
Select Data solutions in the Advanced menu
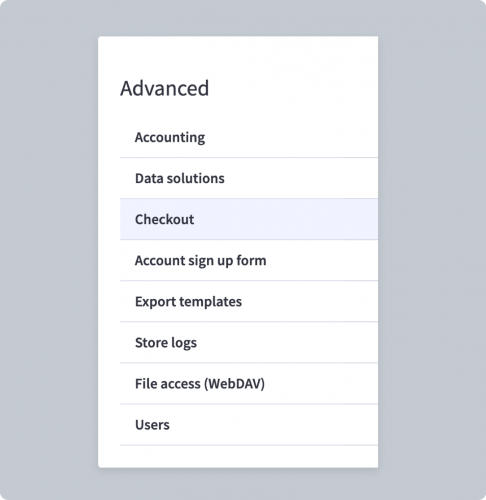tap(249, 178)
